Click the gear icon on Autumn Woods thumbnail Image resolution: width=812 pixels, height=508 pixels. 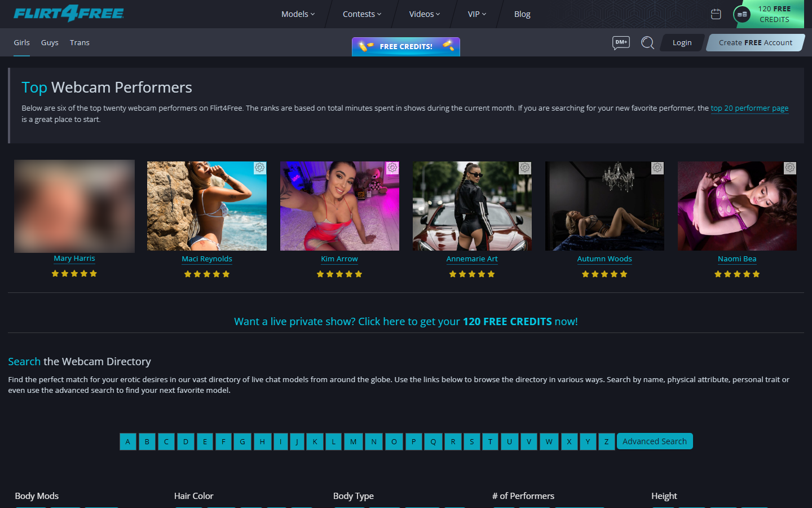pyautogui.click(x=657, y=168)
